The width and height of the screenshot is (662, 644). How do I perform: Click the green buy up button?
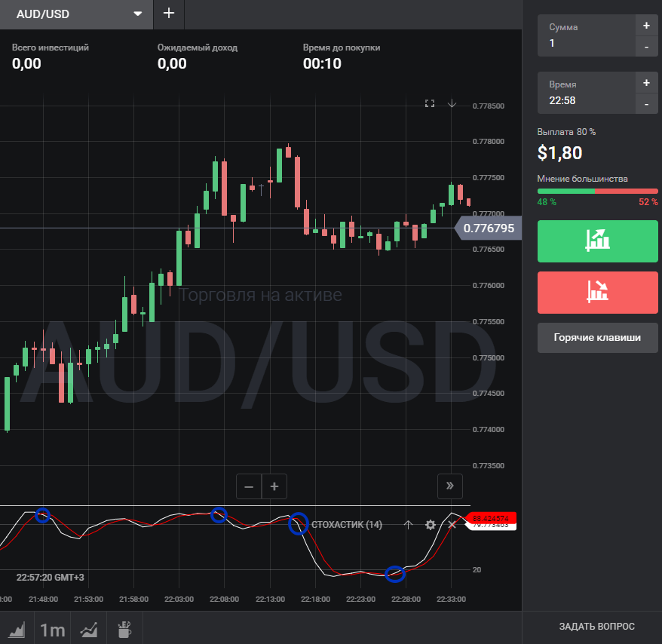[597, 241]
